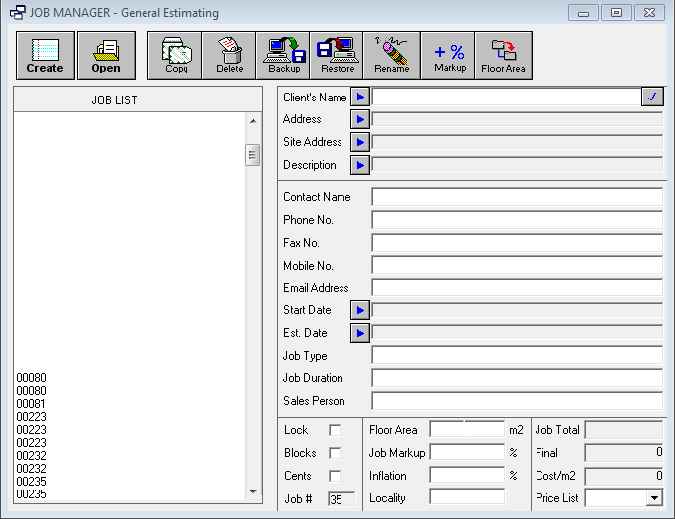Expand the Client's Name arrow button

click(360, 97)
